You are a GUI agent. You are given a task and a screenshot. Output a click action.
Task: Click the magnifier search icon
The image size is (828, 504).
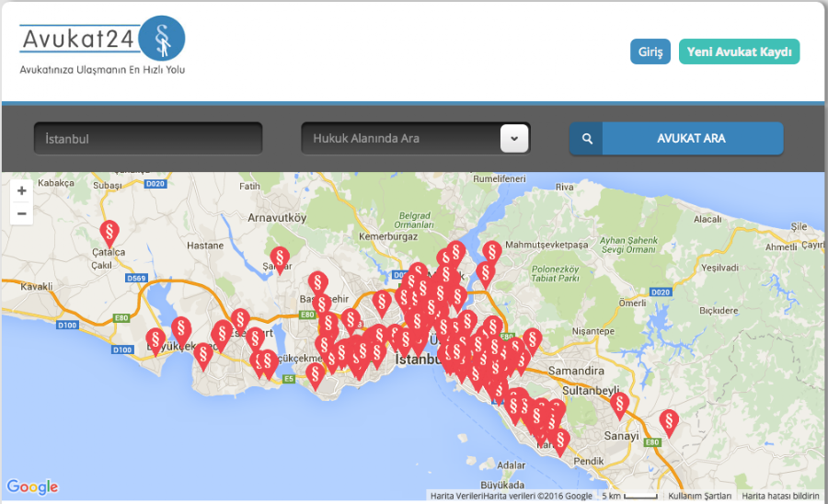[587, 139]
